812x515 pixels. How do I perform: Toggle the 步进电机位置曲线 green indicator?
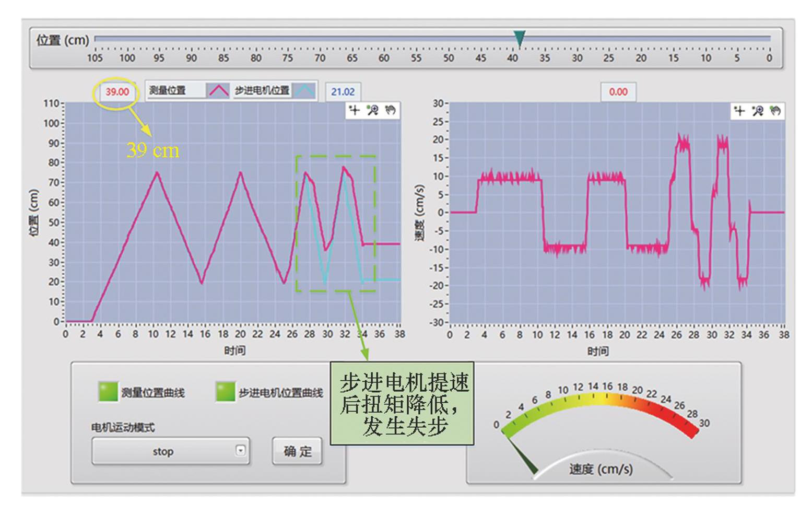[226, 392]
